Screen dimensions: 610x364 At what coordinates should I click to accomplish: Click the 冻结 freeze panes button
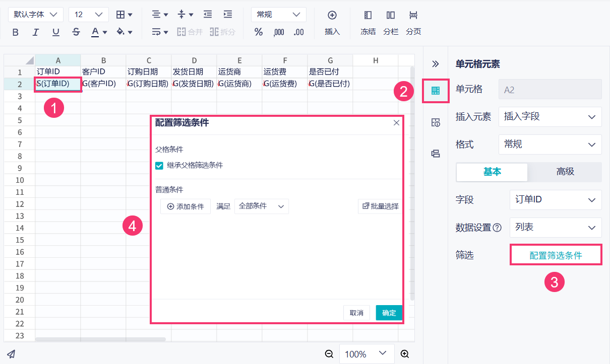pyautogui.click(x=368, y=23)
